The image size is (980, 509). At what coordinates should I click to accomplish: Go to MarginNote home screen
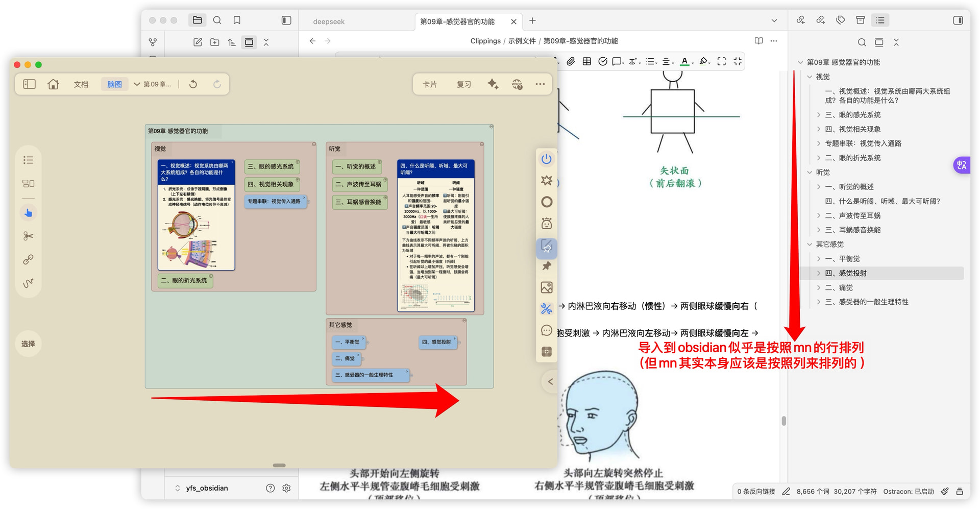[x=53, y=84]
